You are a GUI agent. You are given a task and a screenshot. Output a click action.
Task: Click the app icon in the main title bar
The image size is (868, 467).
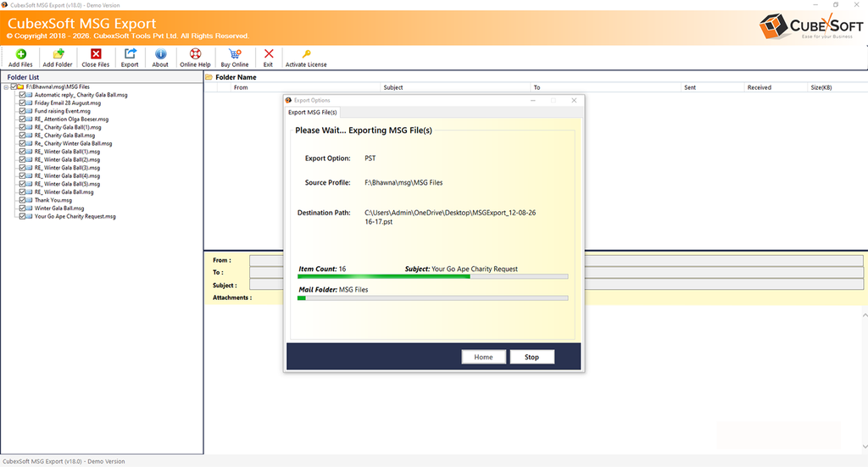(x=4, y=5)
